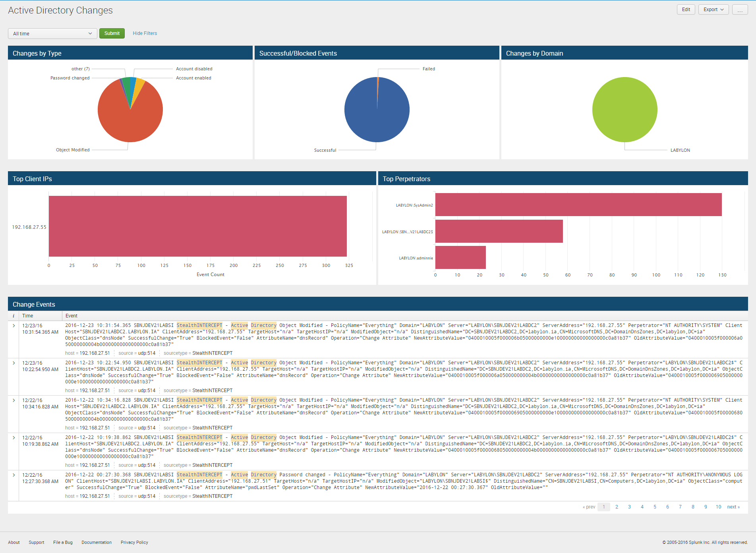Image resolution: width=756 pixels, height=553 pixels.
Task: Click the LABYLON\SysAdmin2 perpetrator bar
Action: tap(578, 205)
